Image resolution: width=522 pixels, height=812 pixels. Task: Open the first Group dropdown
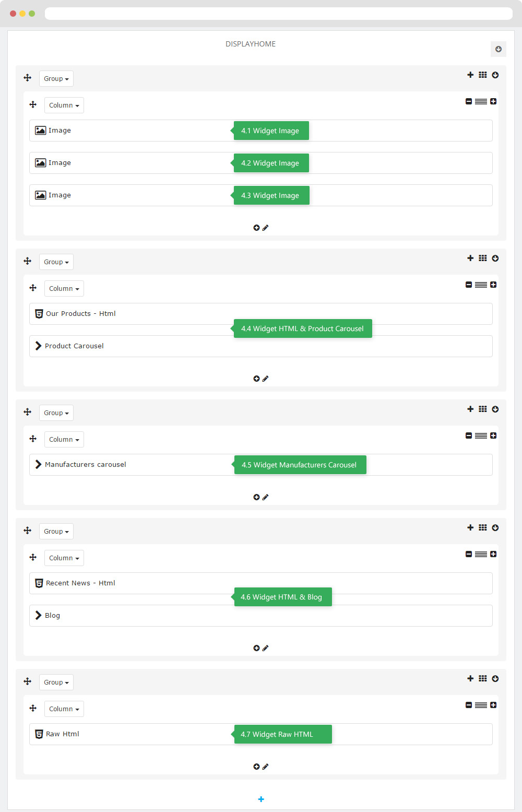coord(56,79)
